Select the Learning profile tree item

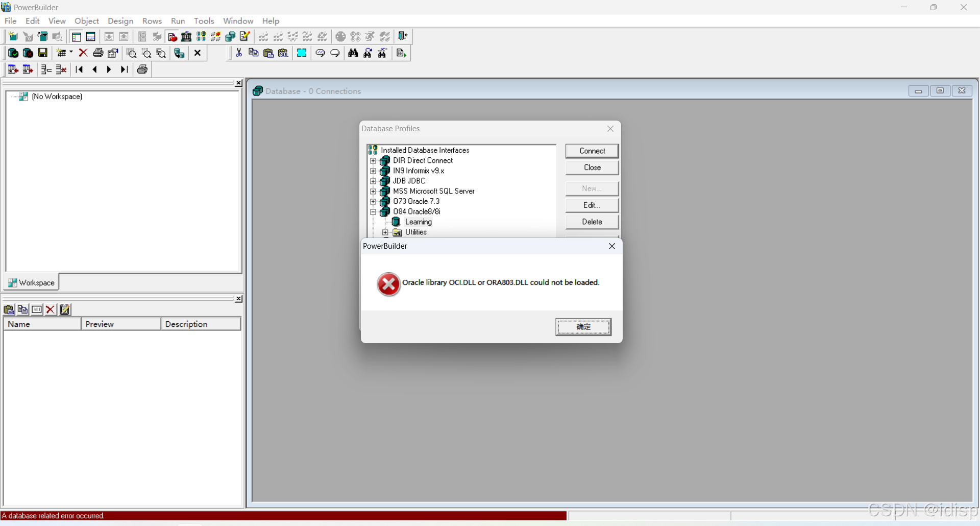coord(419,222)
